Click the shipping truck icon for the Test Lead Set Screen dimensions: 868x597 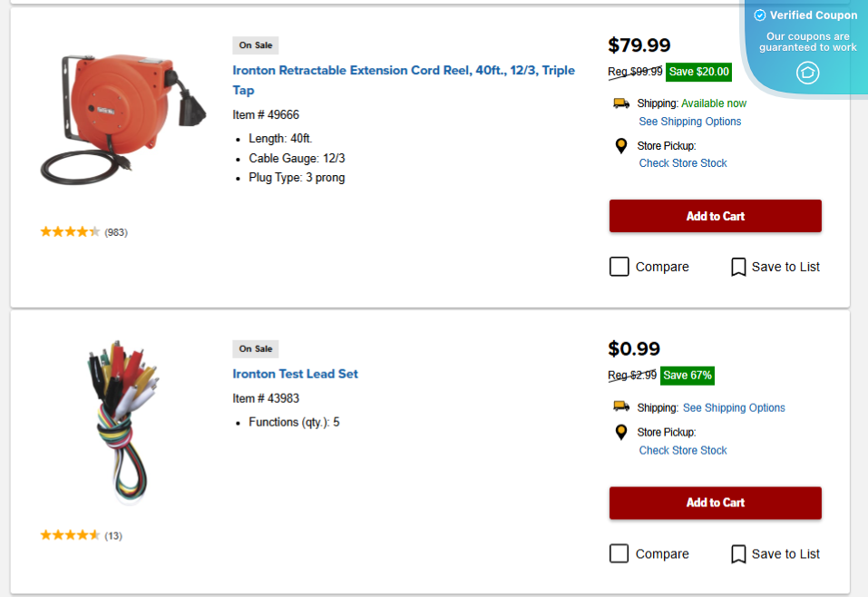point(621,406)
